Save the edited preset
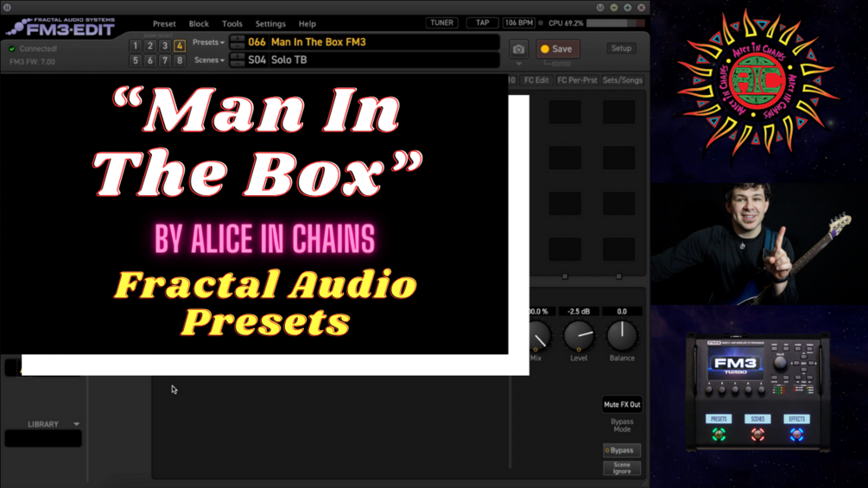The height and width of the screenshot is (488, 868). coord(557,48)
